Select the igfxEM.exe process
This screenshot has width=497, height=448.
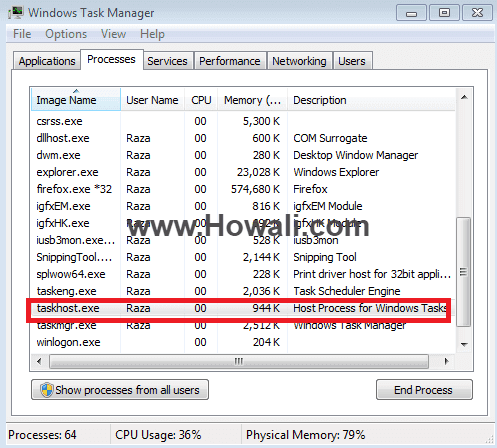tap(243, 206)
